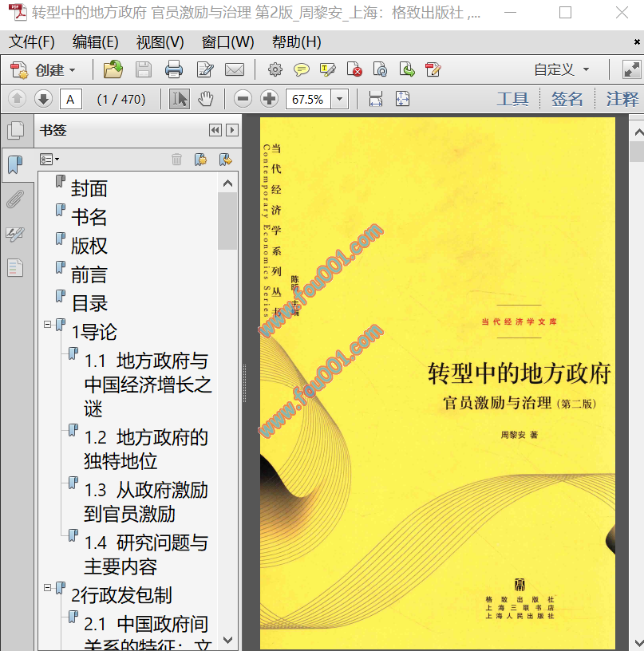Viewport: 644px width, 651px height.
Task: Click the Save floppy disk icon
Action: [144, 69]
